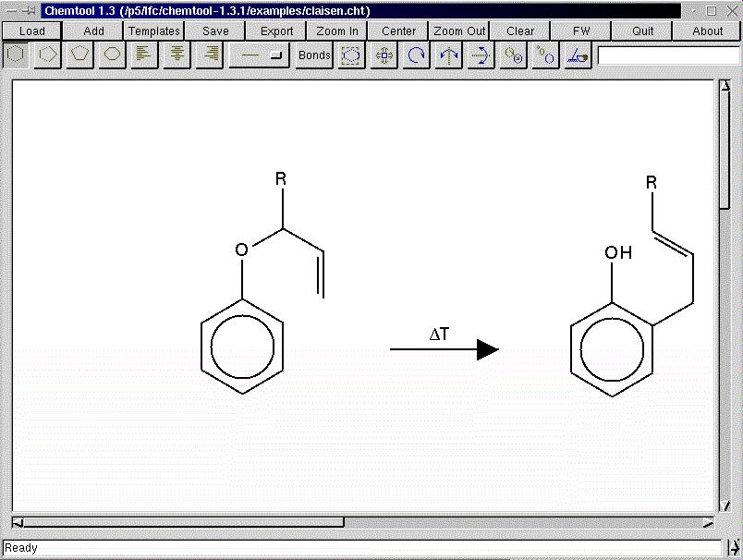The width and height of the screenshot is (743, 560).
Task: Click the Export button
Action: [x=276, y=30]
